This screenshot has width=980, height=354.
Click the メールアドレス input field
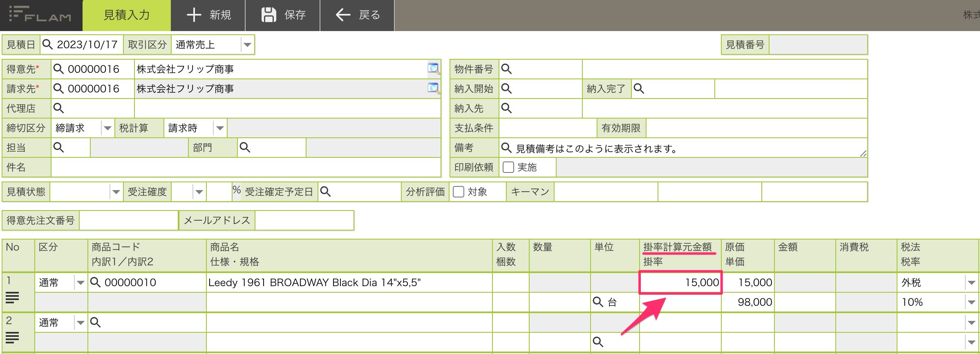(x=304, y=220)
